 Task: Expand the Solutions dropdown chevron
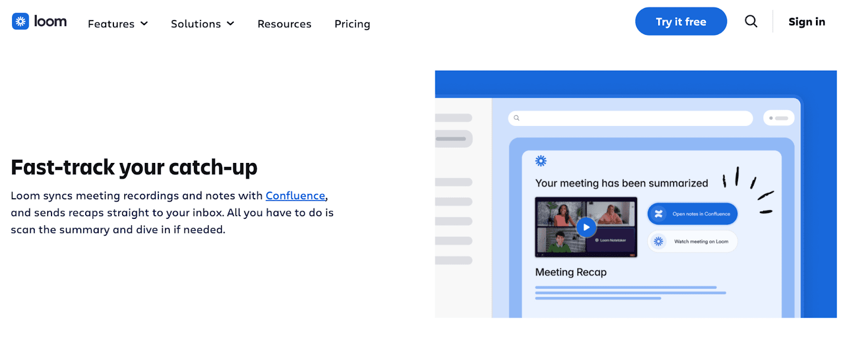(231, 23)
